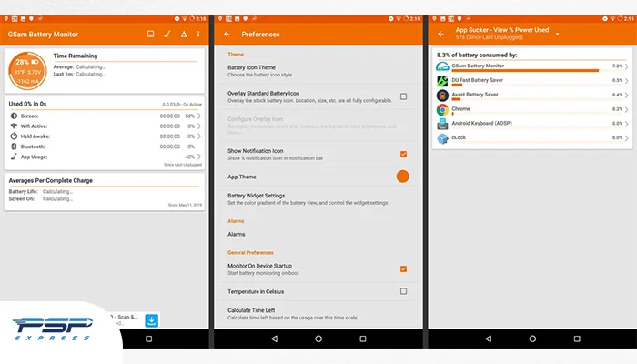Tap the orange App Theme color swatch

click(402, 177)
